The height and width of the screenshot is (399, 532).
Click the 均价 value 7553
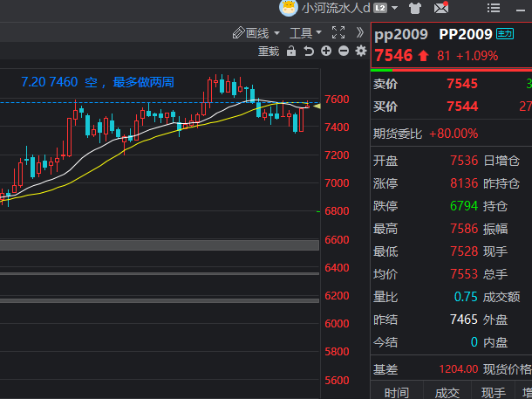464,274
